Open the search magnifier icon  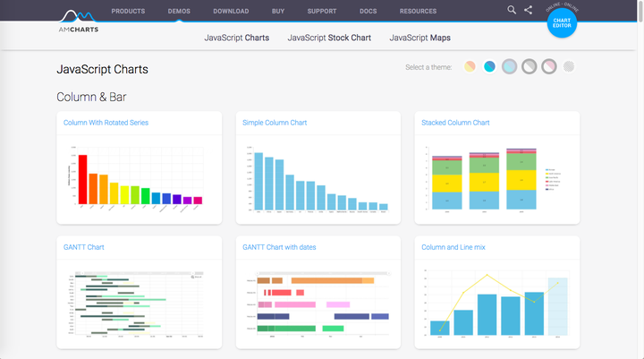[512, 10]
